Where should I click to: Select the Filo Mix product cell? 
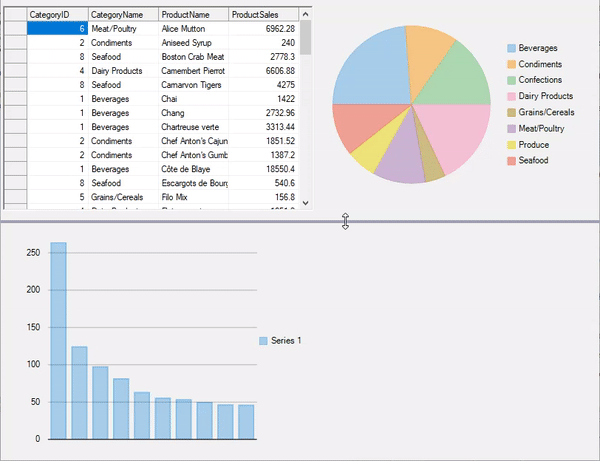(193, 198)
